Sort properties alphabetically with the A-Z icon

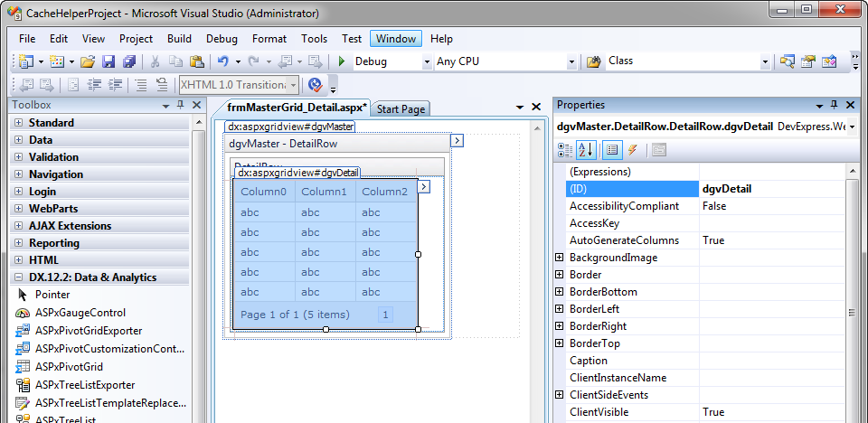(x=586, y=150)
